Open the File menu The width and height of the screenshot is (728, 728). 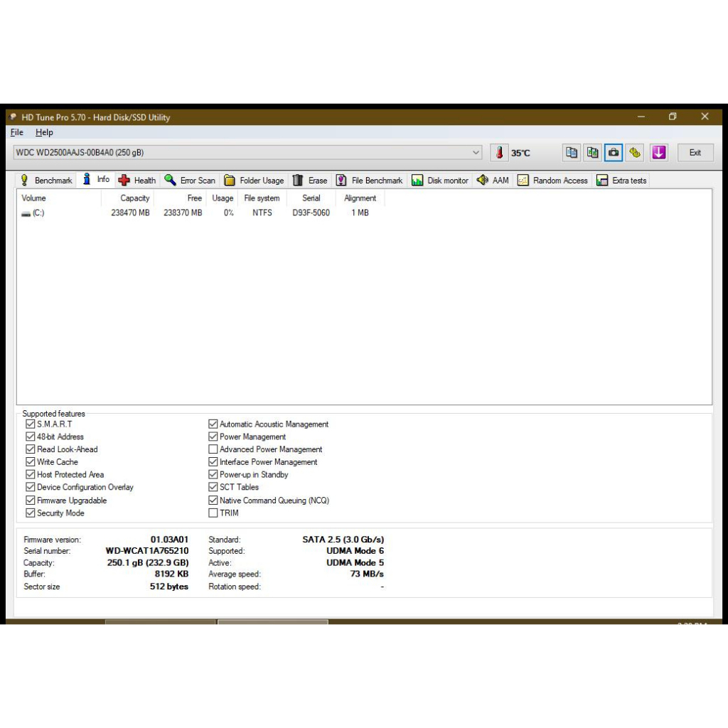(x=17, y=132)
